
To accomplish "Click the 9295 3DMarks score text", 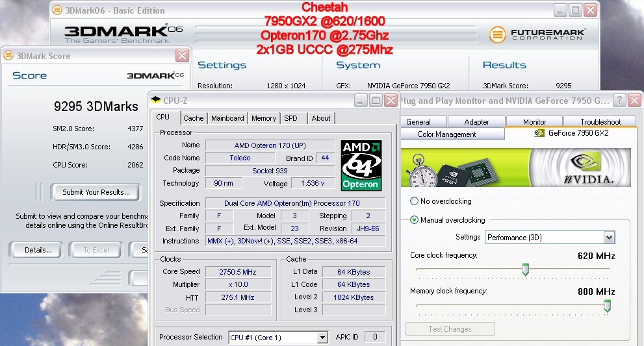I will 96,106.
